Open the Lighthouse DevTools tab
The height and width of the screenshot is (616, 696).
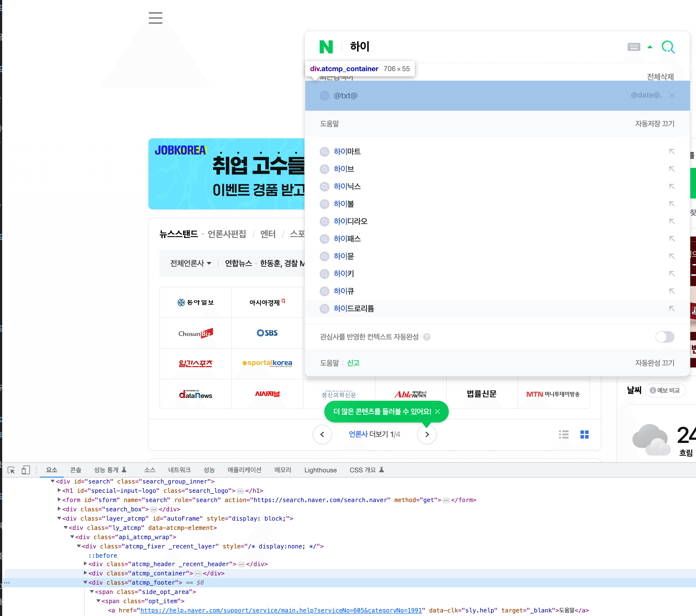[x=320, y=470]
